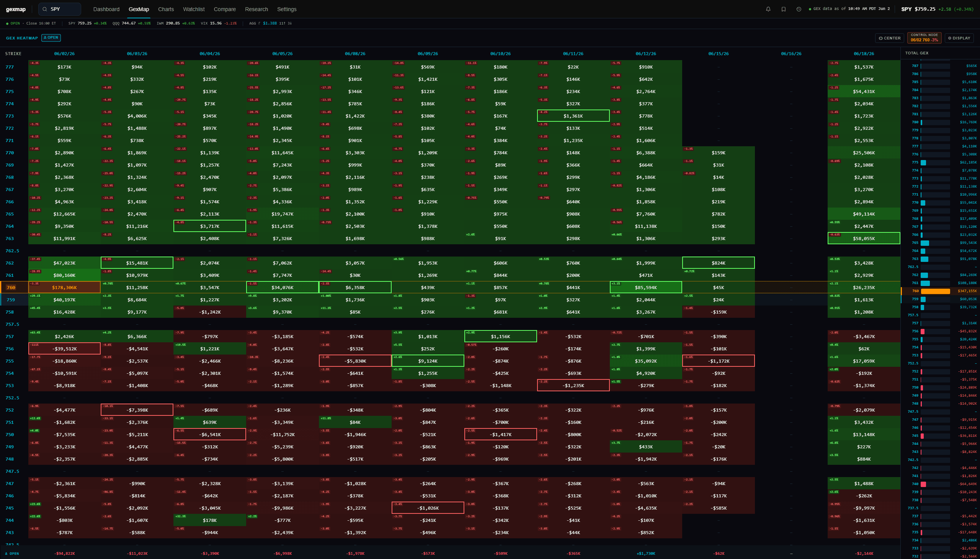Open the Settings tab
Viewport: 980px width, 559px height.
[287, 9]
